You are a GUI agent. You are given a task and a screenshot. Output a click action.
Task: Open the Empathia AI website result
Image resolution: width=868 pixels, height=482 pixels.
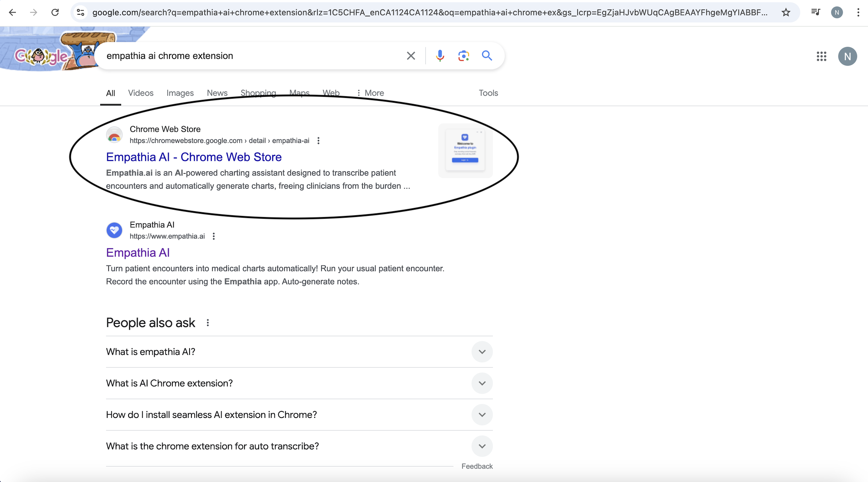(x=138, y=253)
